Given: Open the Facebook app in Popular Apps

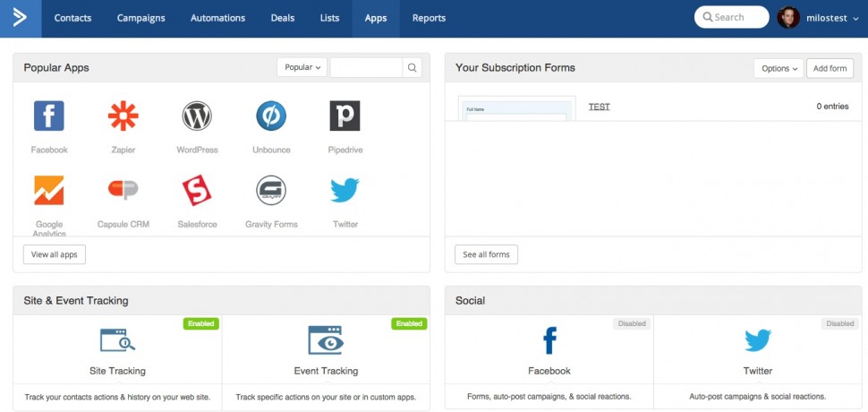Looking at the screenshot, I should tap(48, 116).
